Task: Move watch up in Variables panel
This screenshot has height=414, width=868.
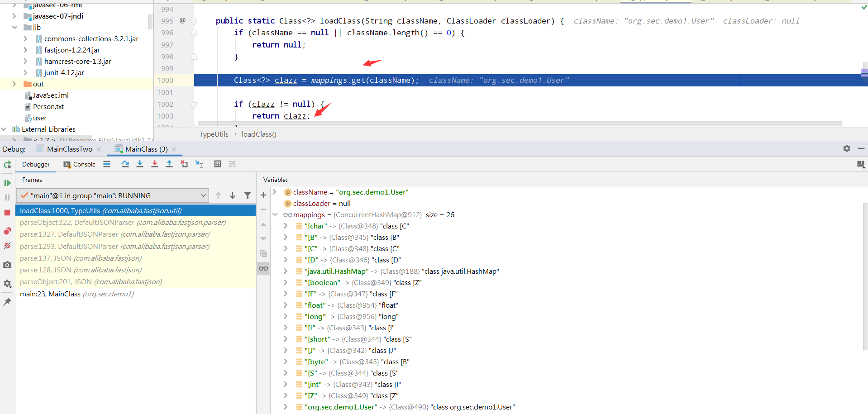Action: point(263,224)
